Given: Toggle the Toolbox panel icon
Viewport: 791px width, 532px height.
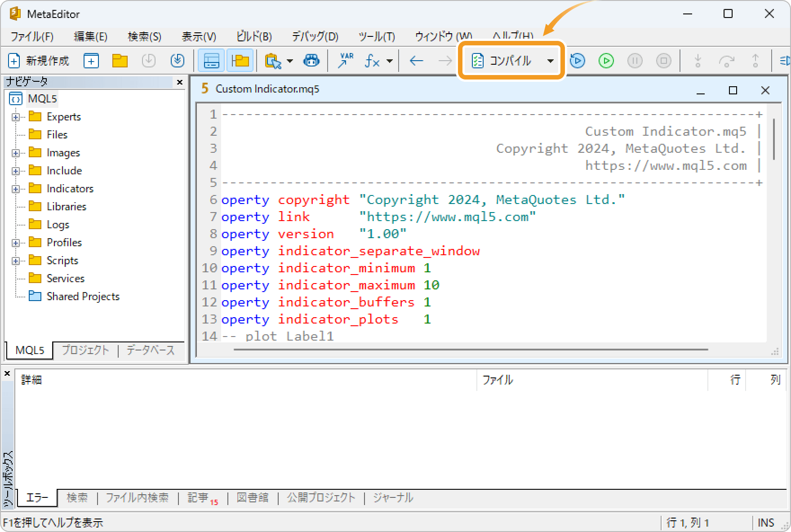Looking at the screenshot, I should 211,61.
